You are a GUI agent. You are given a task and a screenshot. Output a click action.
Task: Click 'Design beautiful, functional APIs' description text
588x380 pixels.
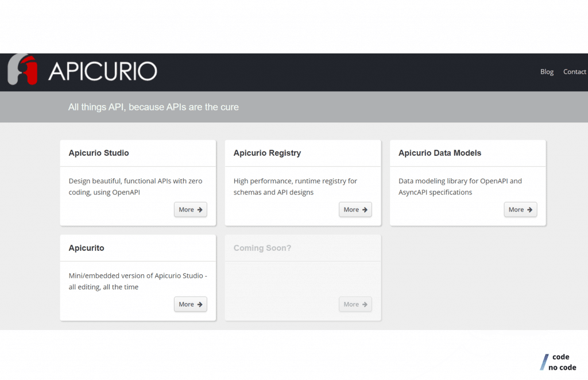coord(136,187)
